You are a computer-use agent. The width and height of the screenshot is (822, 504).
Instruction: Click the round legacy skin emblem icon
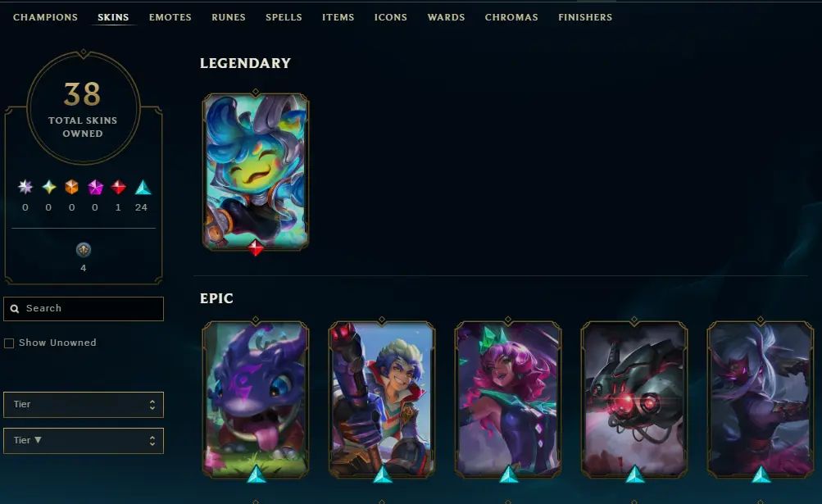[x=84, y=250]
